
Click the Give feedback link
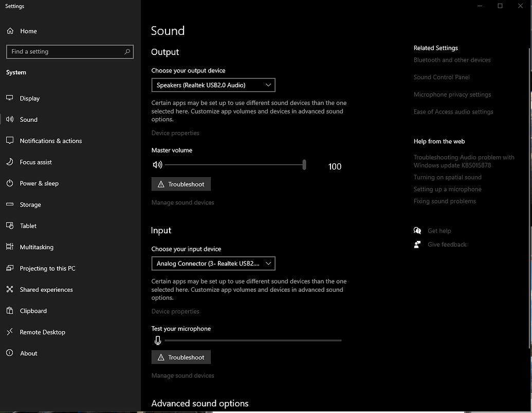(x=447, y=245)
